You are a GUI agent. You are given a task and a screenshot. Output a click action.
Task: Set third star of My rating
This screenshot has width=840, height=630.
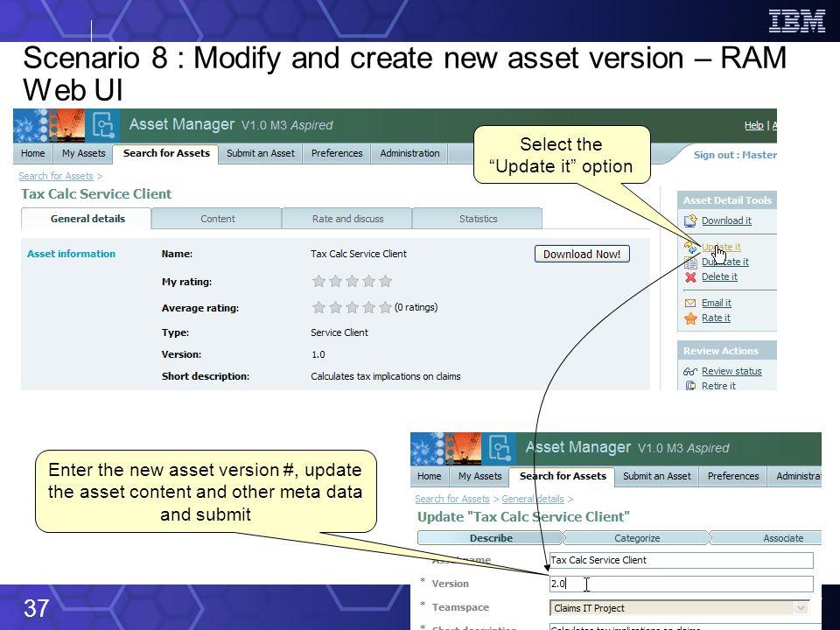click(352, 281)
